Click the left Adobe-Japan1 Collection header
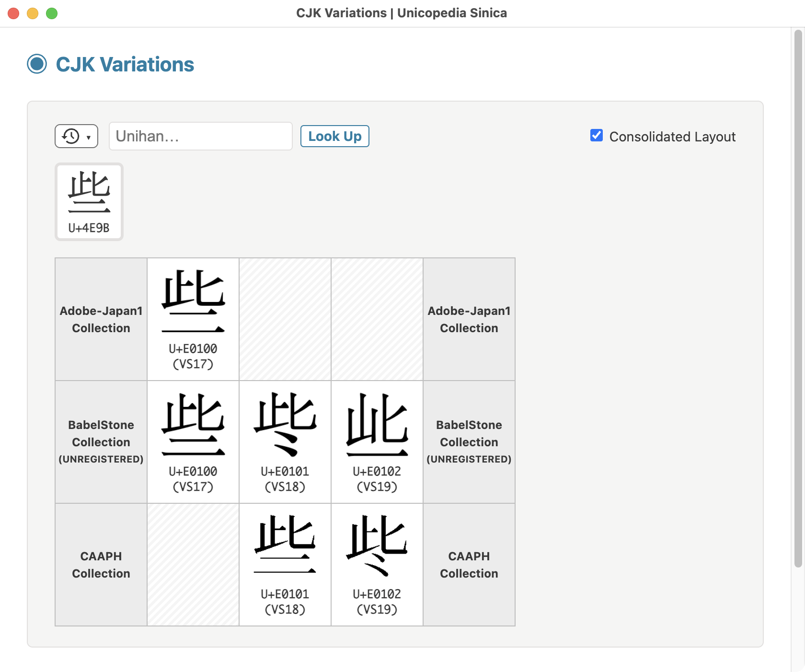 pyautogui.click(x=101, y=319)
